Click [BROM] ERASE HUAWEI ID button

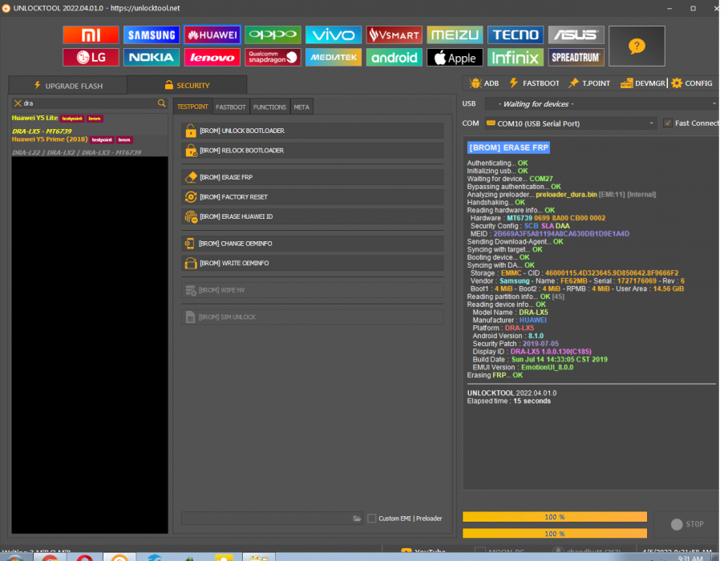313,216
